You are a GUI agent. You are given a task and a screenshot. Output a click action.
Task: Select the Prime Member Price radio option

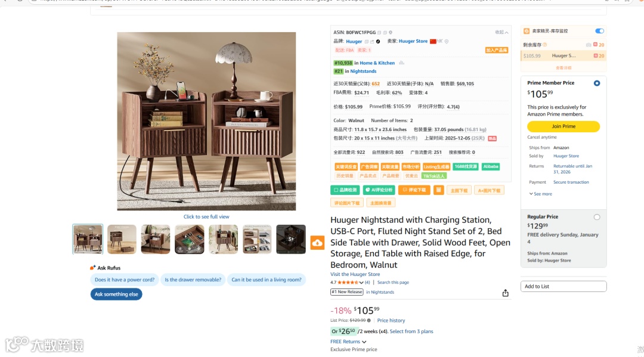click(597, 83)
